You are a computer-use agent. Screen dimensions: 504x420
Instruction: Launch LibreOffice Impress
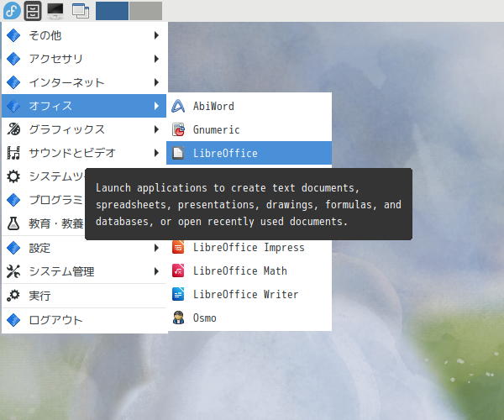coord(249,248)
